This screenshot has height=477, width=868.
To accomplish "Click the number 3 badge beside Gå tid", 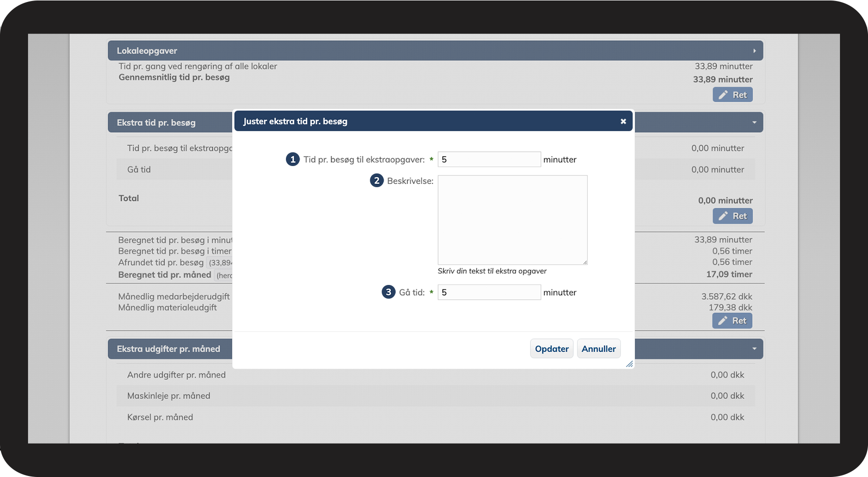I will [388, 292].
